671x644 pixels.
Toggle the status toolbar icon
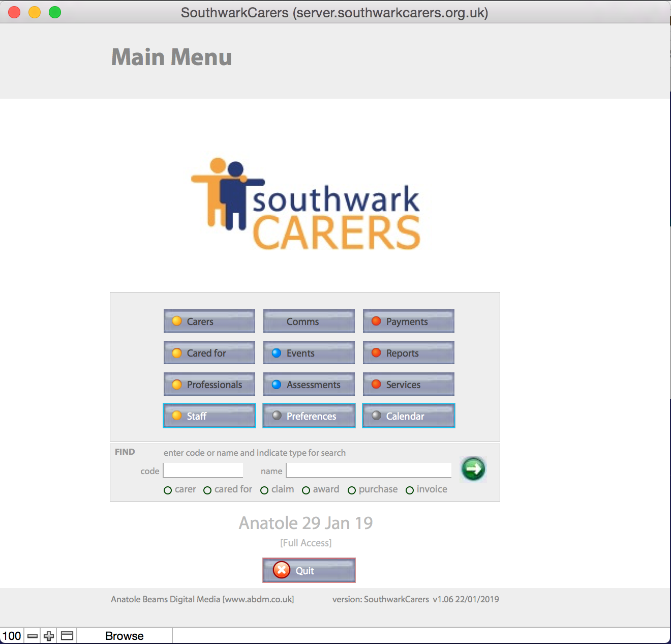(67, 636)
